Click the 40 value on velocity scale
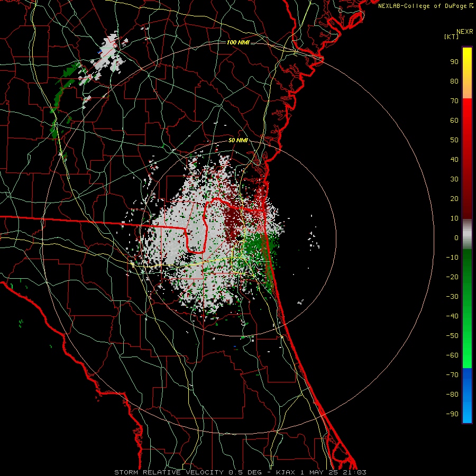The height and width of the screenshot is (476, 476). point(454,160)
